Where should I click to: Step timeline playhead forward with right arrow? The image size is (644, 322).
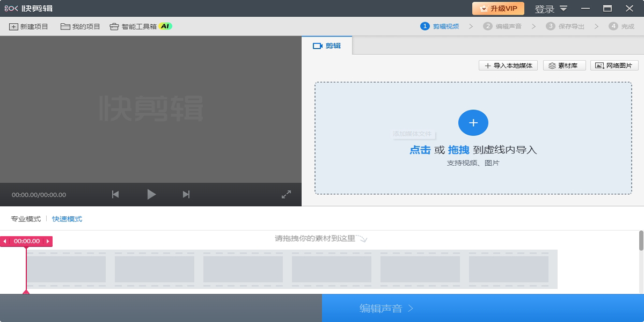point(48,241)
